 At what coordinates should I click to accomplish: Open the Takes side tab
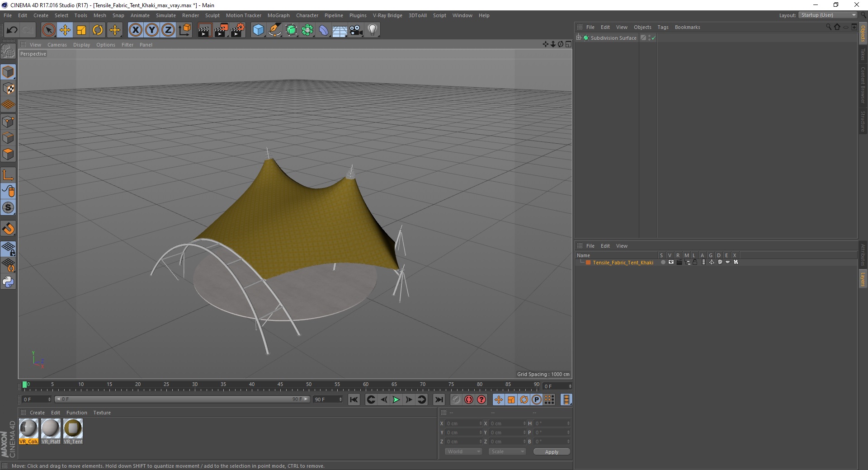[x=863, y=54]
